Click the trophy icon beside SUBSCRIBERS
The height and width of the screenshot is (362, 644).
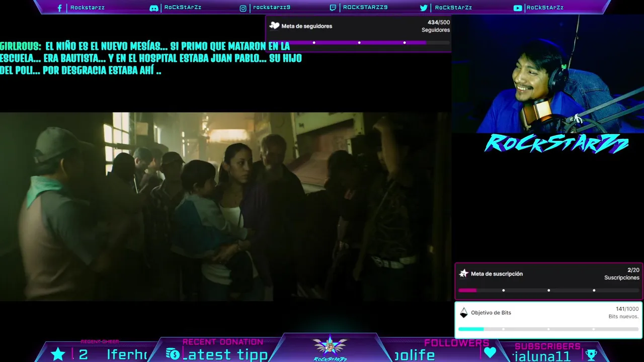pyautogui.click(x=591, y=354)
